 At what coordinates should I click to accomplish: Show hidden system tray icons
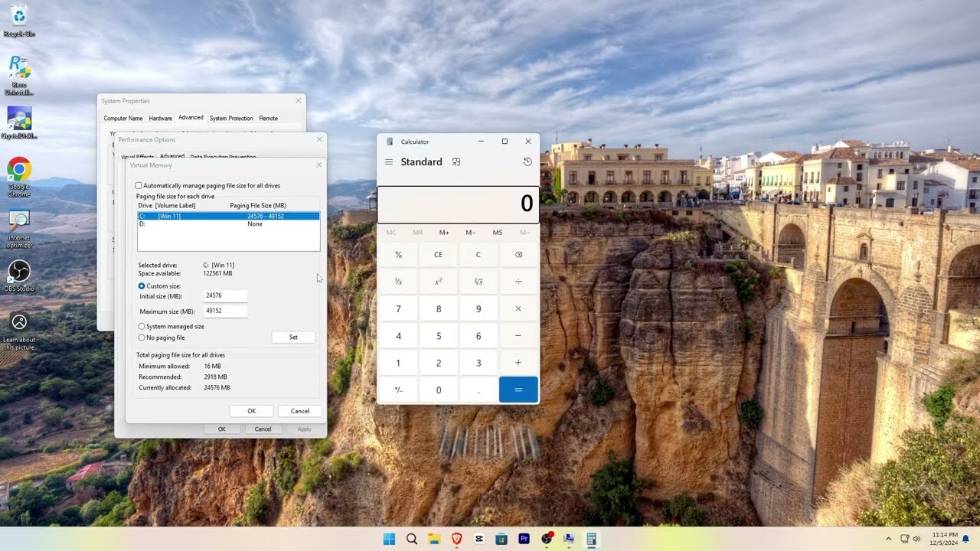point(889,539)
